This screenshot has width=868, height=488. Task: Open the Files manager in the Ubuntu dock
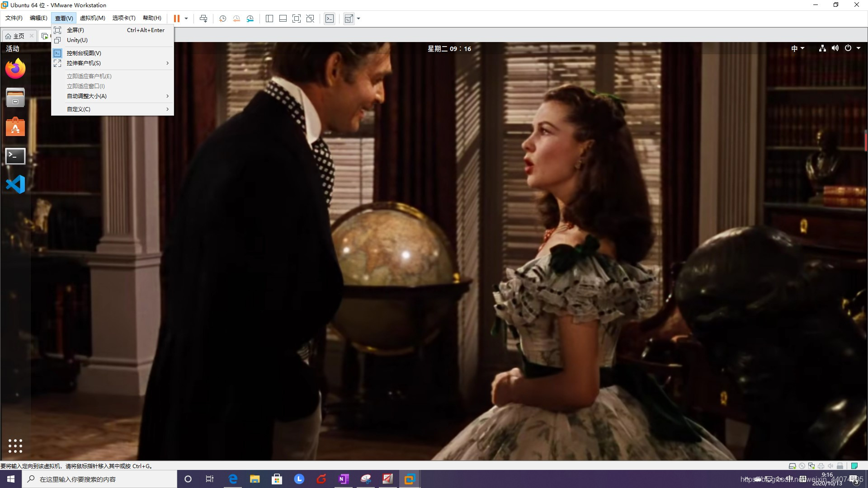(x=15, y=98)
